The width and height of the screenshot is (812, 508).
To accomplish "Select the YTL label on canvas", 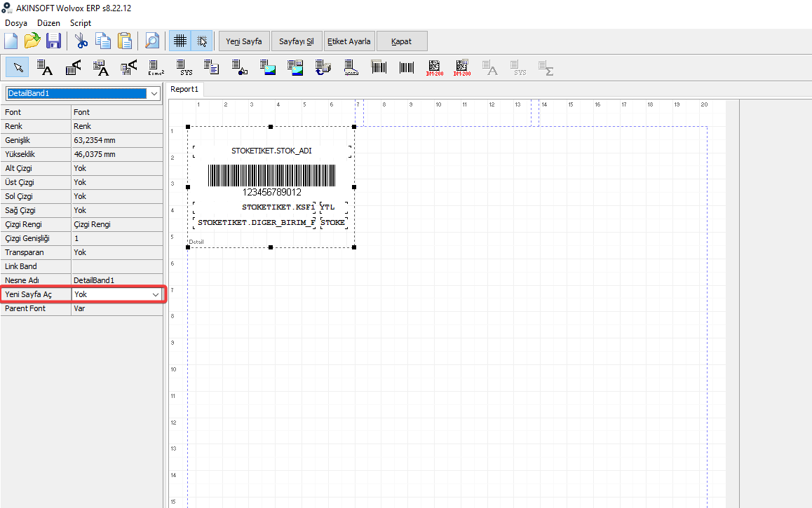I will (x=334, y=207).
